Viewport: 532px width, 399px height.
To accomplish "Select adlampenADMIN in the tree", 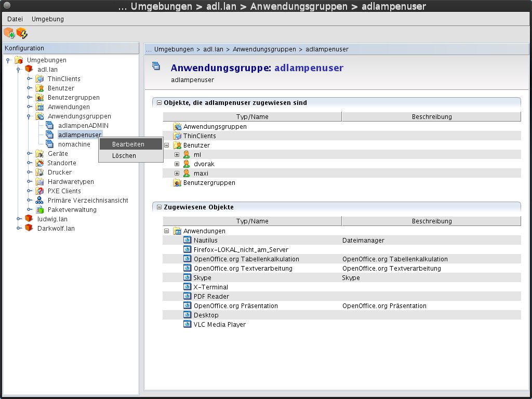I will pos(83,126).
